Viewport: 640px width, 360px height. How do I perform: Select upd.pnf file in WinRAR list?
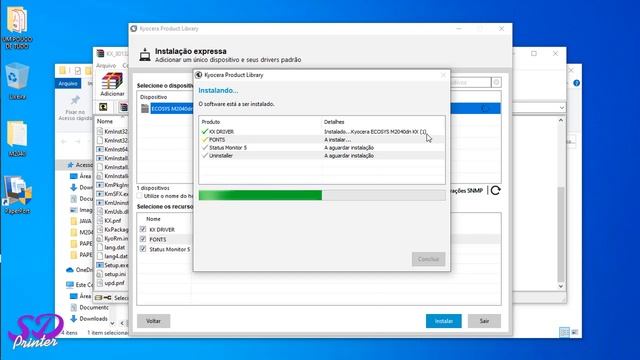pyautogui.click(x=114, y=283)
